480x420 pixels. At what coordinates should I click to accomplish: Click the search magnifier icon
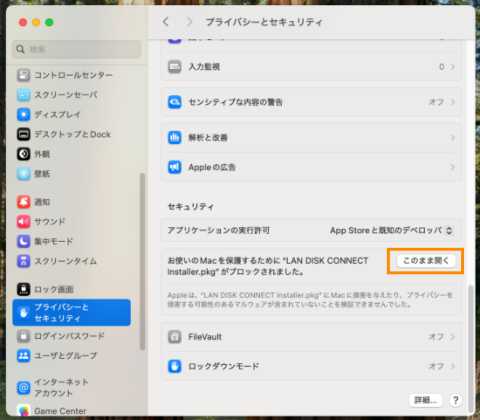(x=20, y=49)
